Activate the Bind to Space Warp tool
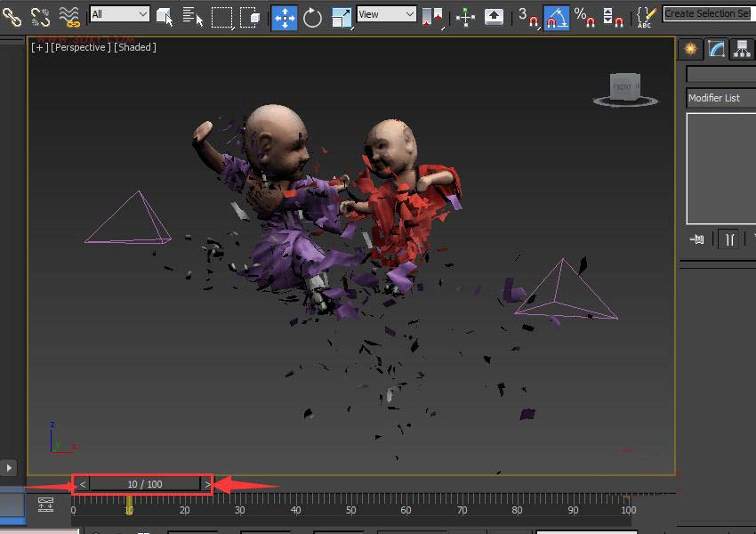756x534 pixels. 69,15
